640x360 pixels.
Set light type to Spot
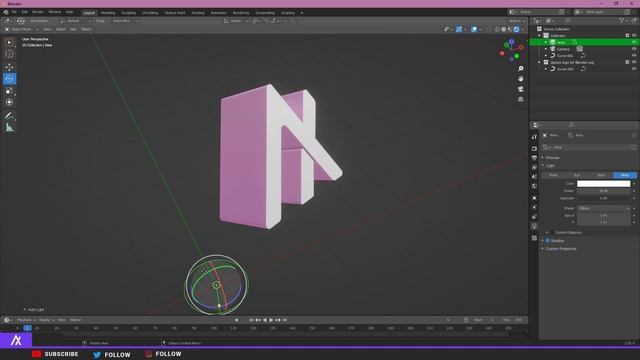(601, 175)
